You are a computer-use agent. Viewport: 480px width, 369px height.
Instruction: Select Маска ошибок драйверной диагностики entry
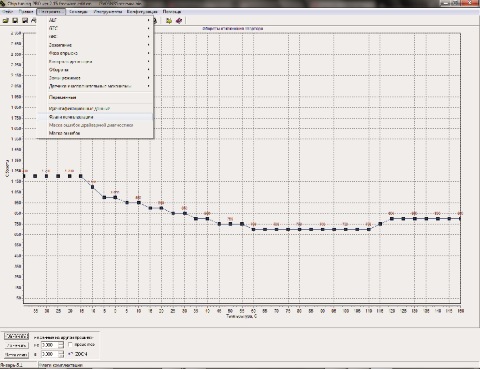tap(95, 125)
